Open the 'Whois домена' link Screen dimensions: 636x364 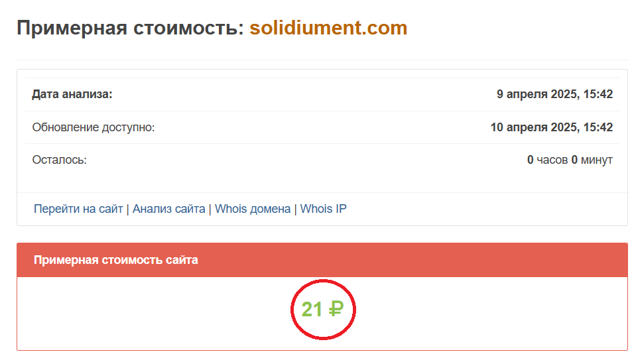(253, 209)
